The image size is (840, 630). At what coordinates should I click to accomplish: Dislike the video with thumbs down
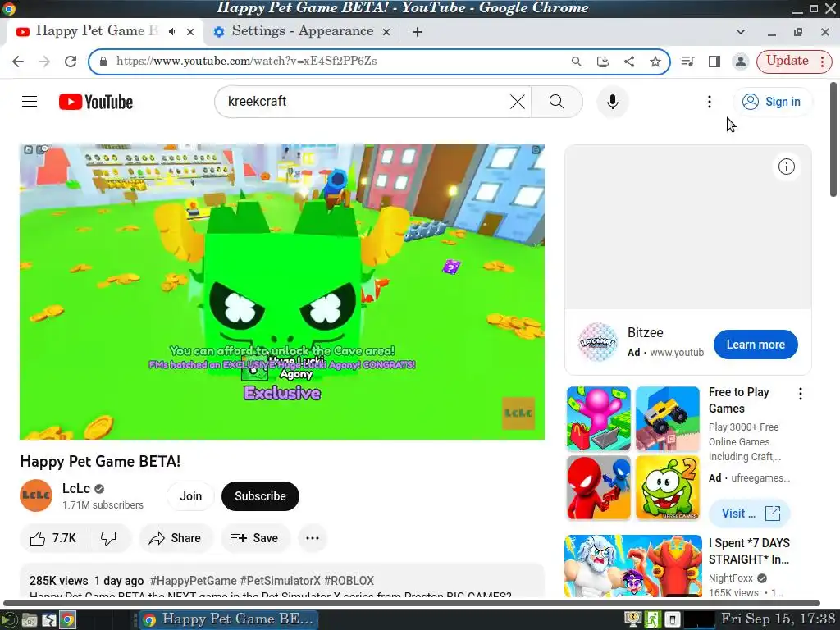click(109, 538)
